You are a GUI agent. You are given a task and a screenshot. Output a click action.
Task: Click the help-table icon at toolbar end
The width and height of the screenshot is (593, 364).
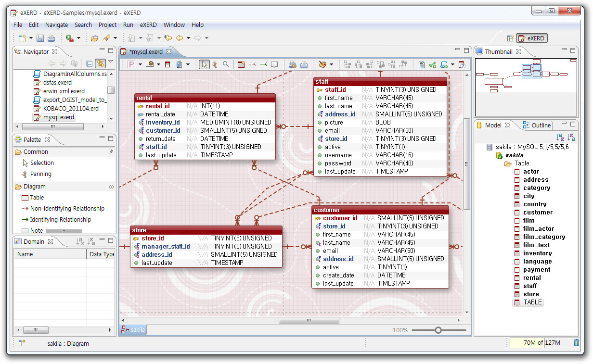(x=462, y=64)
